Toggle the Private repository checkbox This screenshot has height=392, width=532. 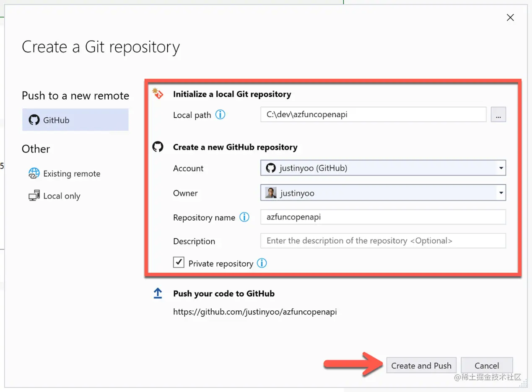coord(179,263)
